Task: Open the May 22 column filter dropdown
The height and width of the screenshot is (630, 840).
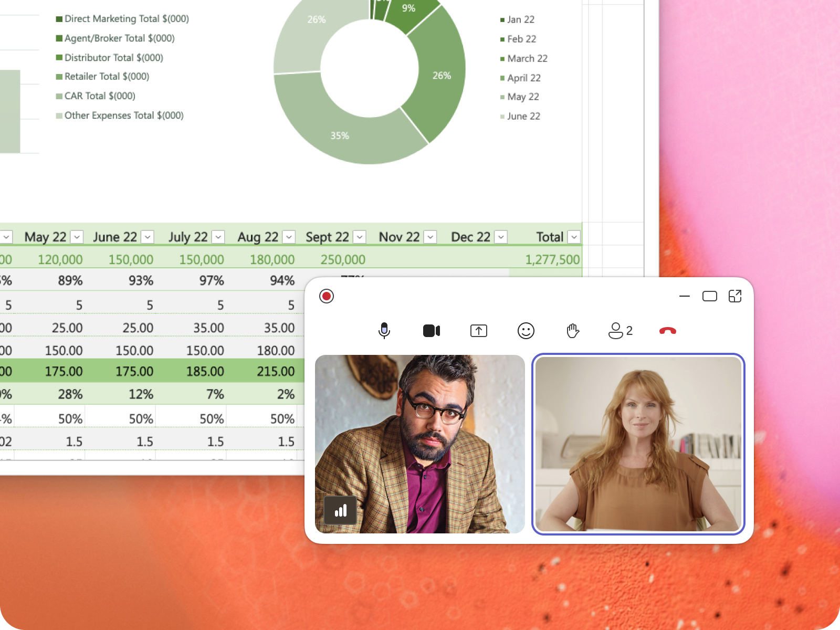Action: click(x=77, y=237)
